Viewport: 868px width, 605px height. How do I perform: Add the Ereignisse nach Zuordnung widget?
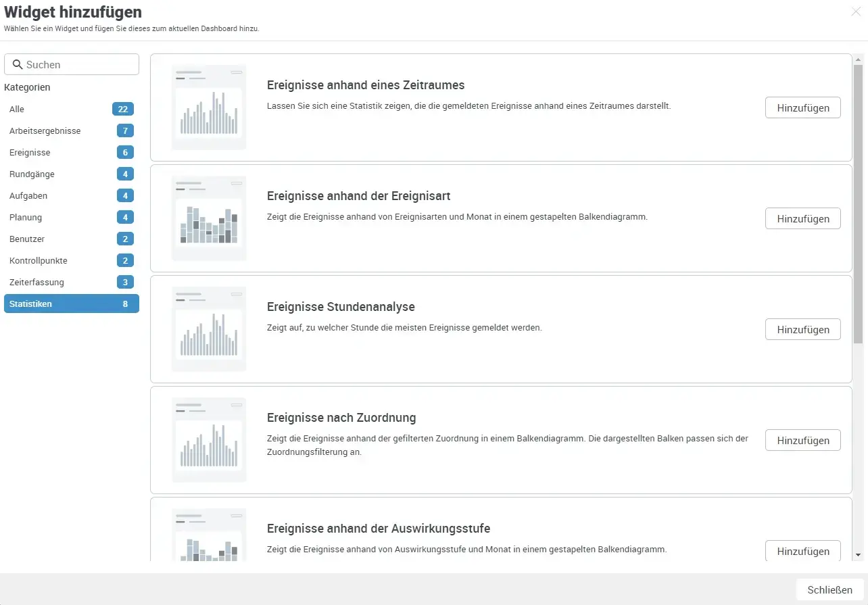[x=802, y=440]
